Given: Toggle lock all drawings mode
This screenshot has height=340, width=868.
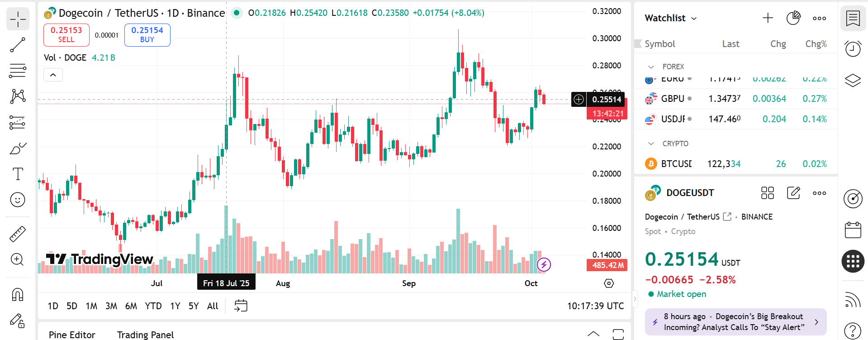Looking at the screenshot, I should [x=18, y=321].
